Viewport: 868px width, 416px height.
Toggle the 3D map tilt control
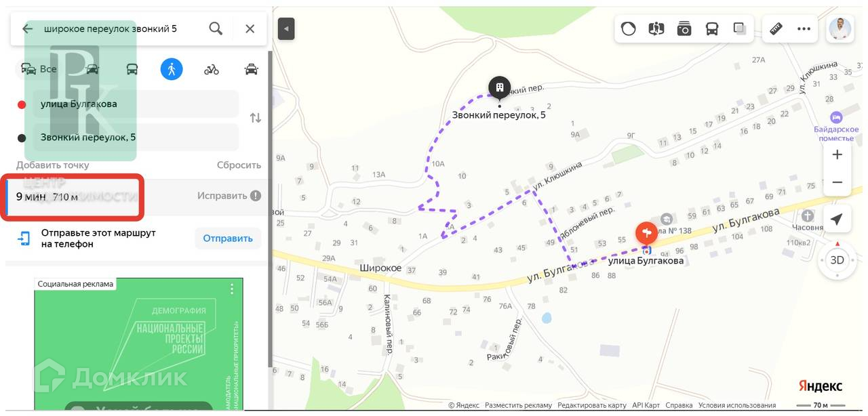(837, 260)
